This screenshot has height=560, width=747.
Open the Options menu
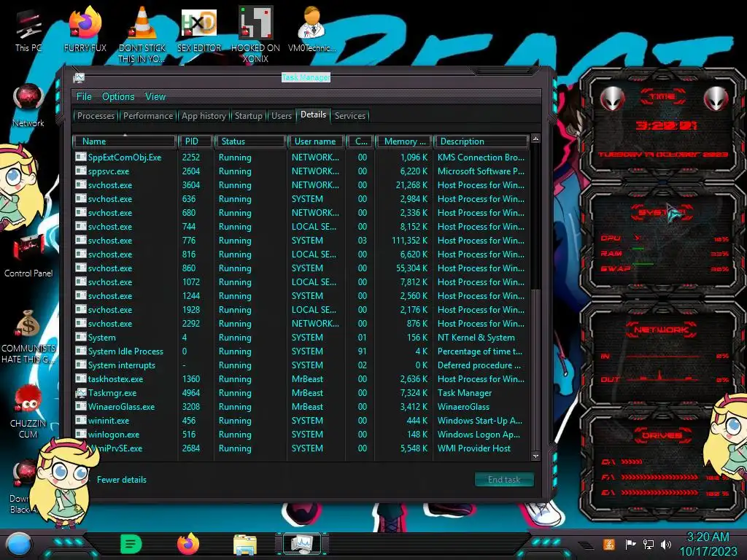[x=118, y=97]
